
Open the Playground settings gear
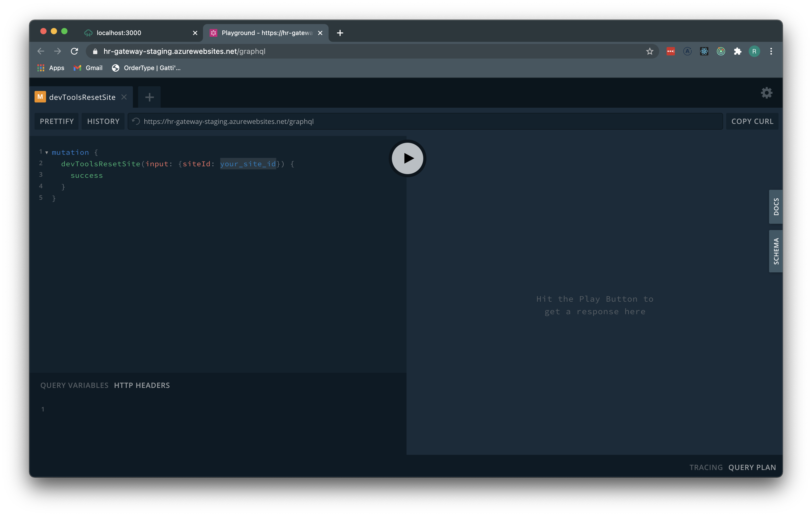pos(766,93)
